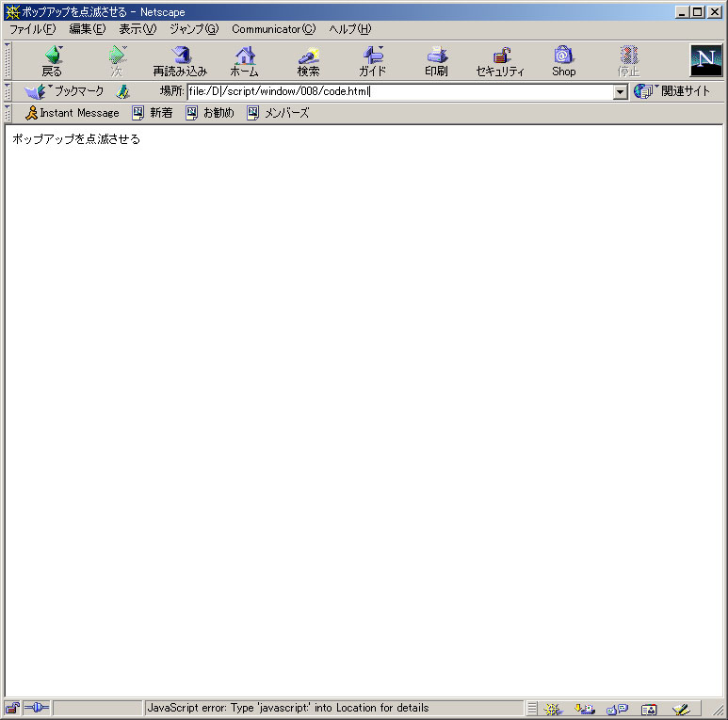Viewport: 728px width, 720px height.
Task: Click the Forward (次) toolbar button
Action: (117, 61)
